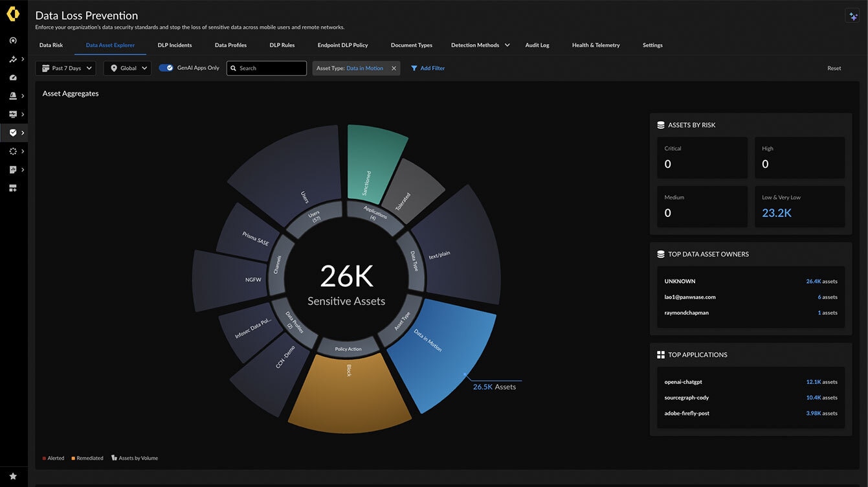This screenshot has width=868, height=487.
Task: Click the speedometer dashboard sidebar icon
Action: click(13, 78)
